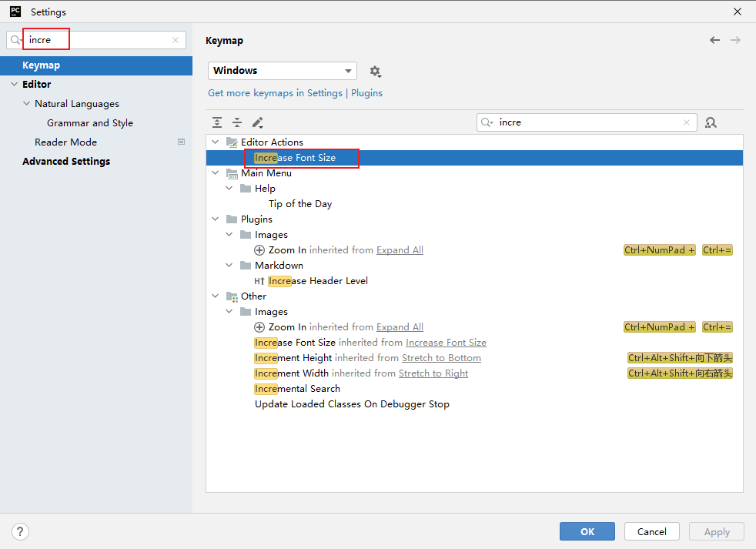Open the Windows keymap dropdown
The width and height of the screenshot is (756, 549).
[283, 71]
